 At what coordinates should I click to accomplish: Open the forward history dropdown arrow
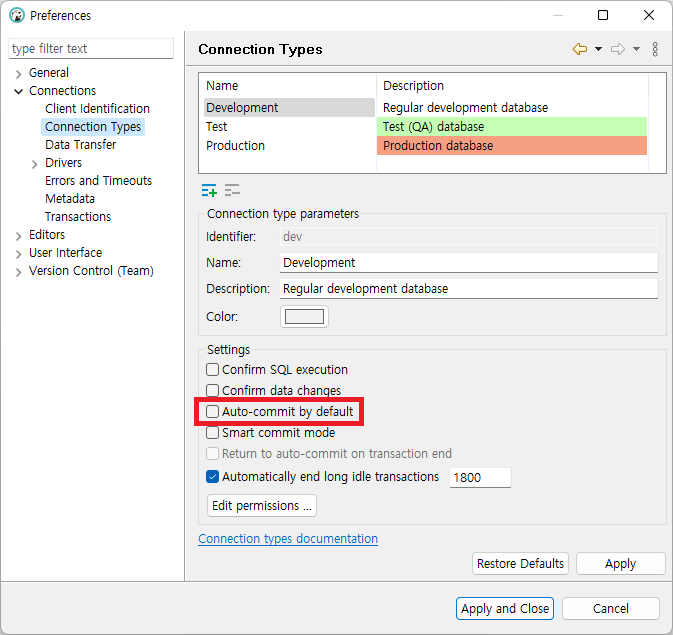636,49
